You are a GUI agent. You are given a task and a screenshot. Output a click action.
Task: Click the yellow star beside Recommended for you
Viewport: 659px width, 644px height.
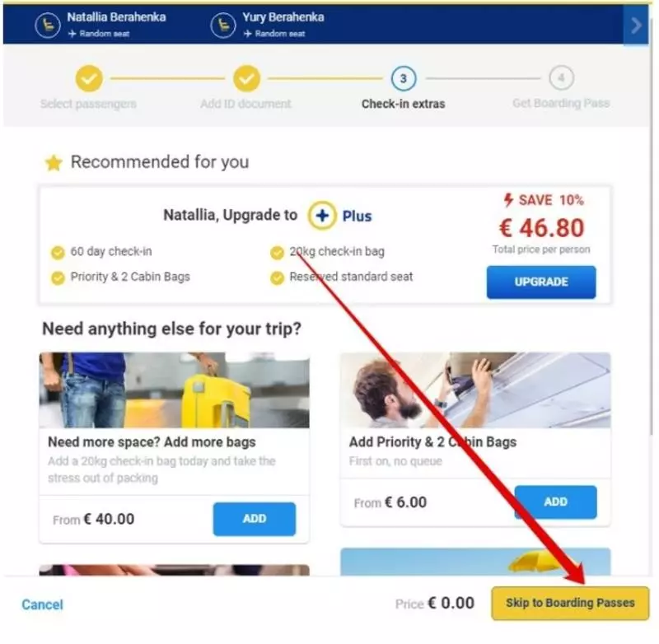pyautogui.click(x=54, y=163)
